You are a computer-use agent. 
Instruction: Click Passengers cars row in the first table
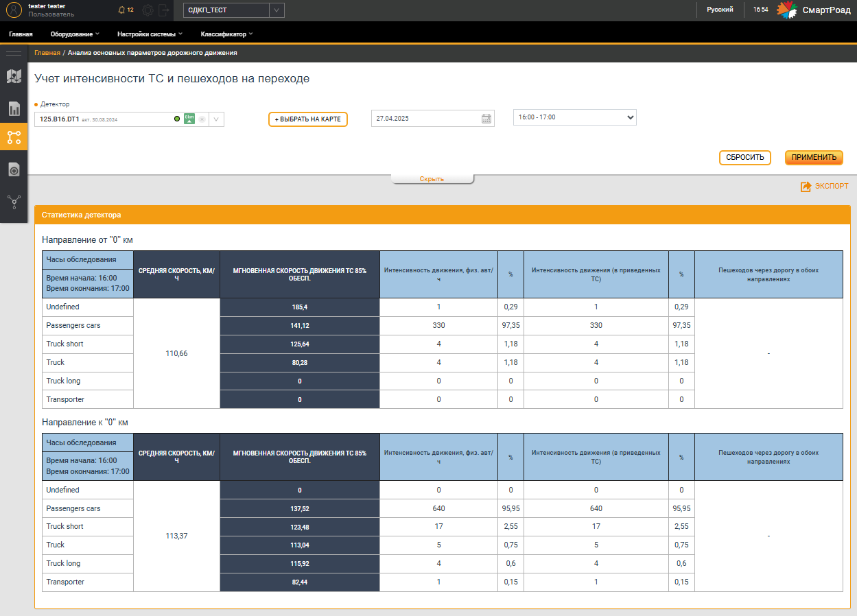tap(88, 326)
